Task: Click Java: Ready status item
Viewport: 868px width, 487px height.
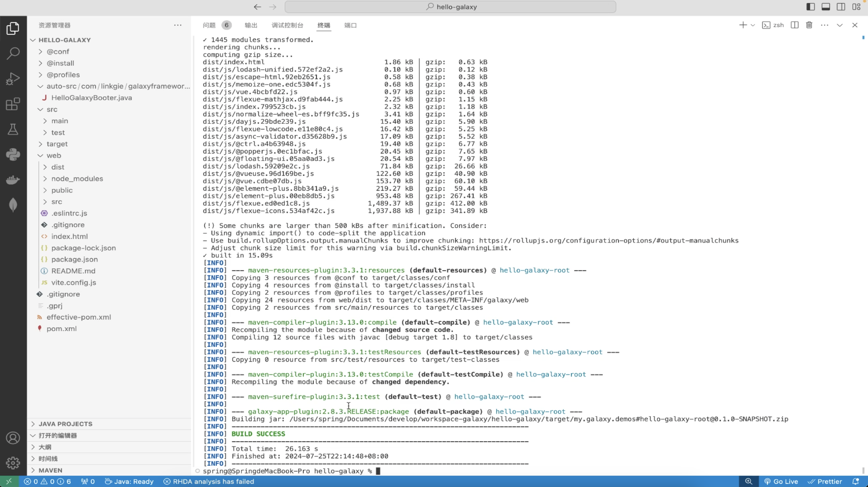Action: 129,481
